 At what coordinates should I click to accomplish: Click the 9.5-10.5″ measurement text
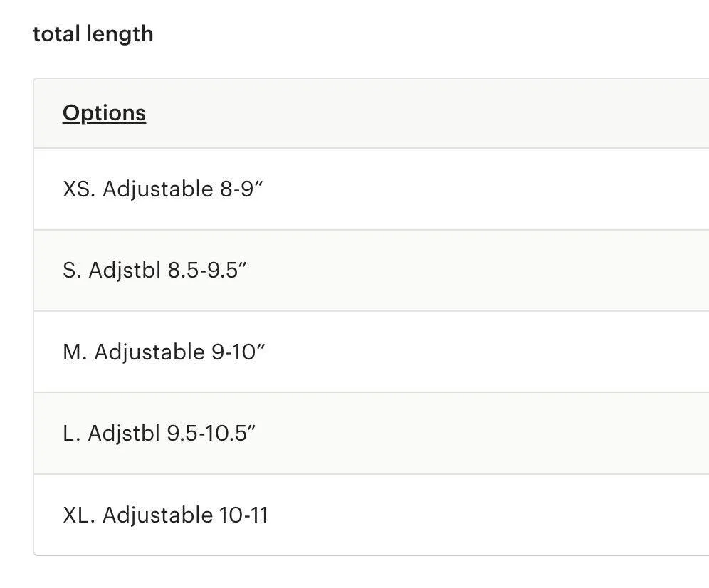(211, 433)
